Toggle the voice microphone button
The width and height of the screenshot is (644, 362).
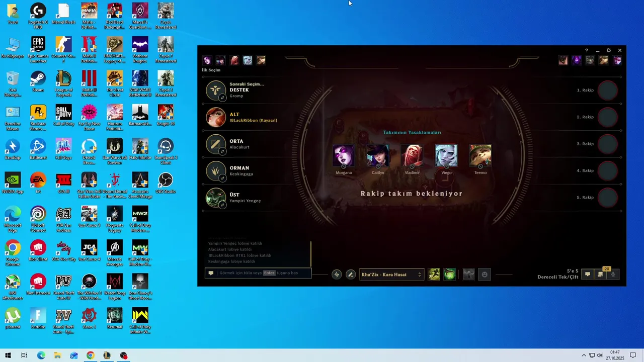point(613,274)
